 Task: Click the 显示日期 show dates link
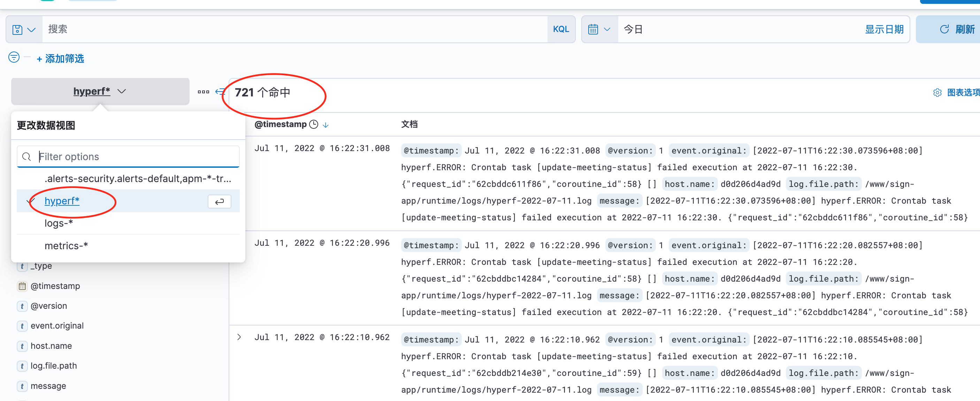click(884, 29)
